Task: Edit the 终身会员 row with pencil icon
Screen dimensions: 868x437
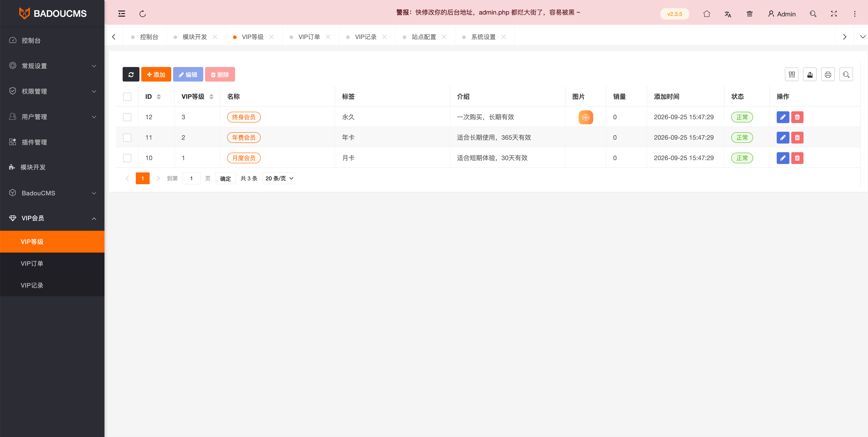Action: click(x=783, y=117)
